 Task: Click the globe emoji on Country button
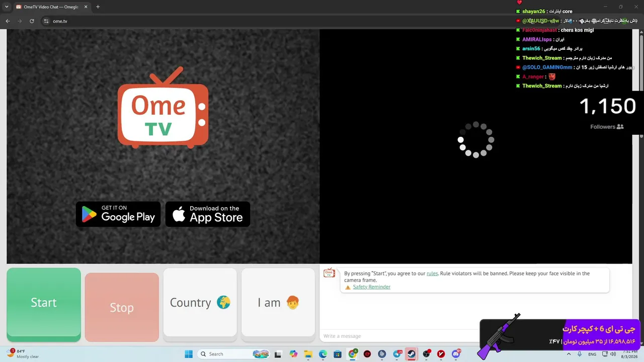pos(223,302)
